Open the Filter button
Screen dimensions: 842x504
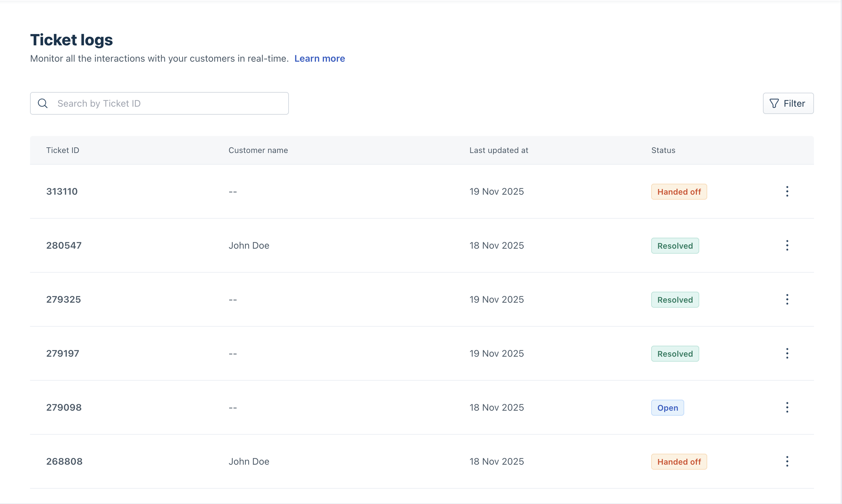tap(788, 104)
